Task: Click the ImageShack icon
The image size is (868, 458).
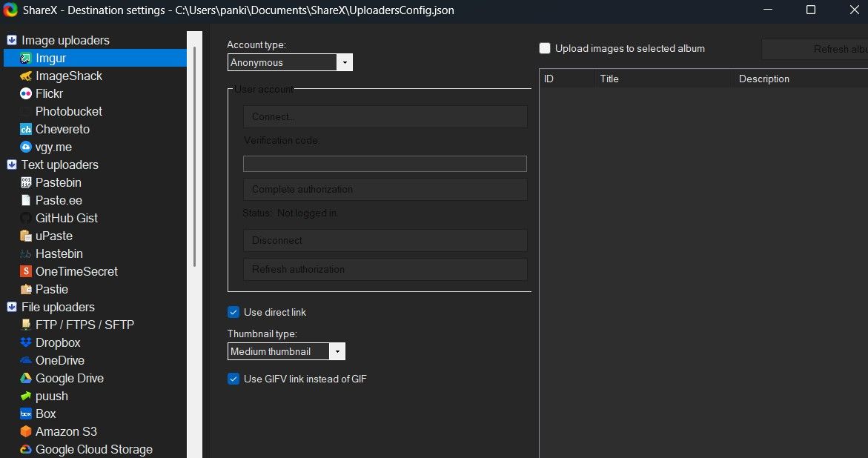Action: (x=25, y=76)
